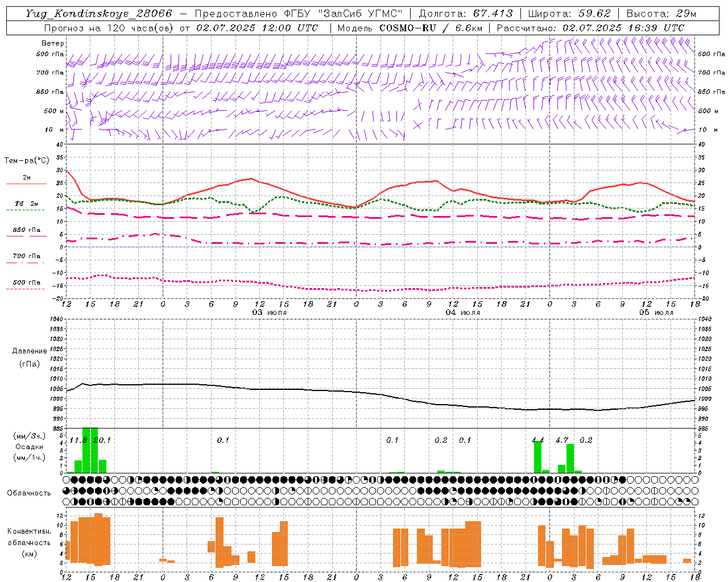Click the (мм/1ч.) precipitation unit label
This screenshot has height=582, width=728.
pos(30,458)
